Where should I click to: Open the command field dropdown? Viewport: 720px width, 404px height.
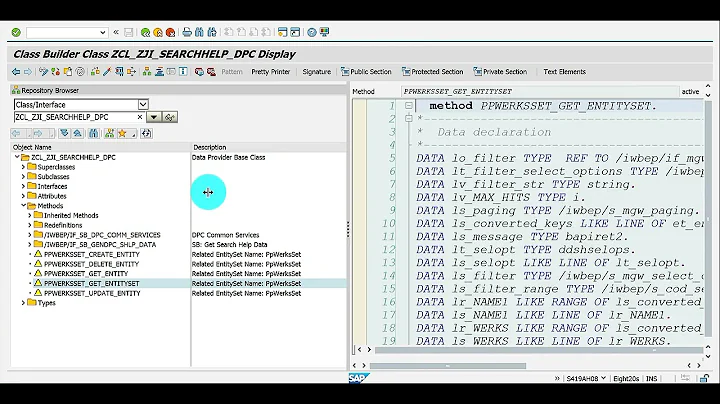(x=102, y=33)
